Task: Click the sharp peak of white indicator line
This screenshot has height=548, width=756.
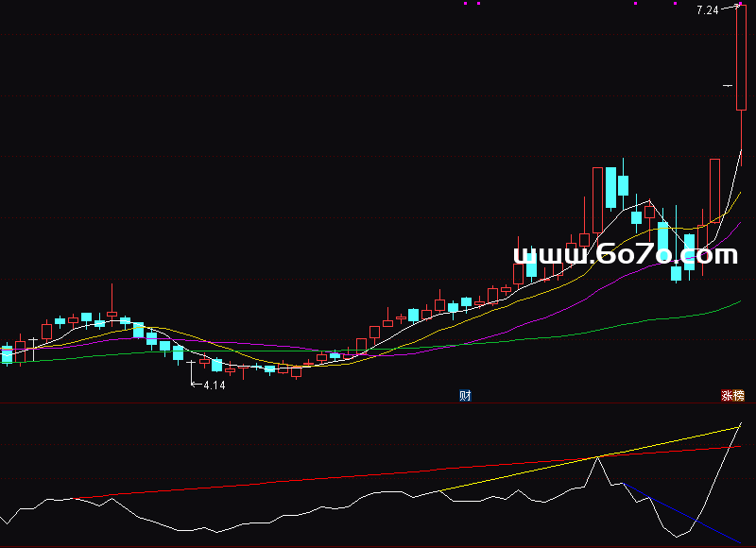Action: 596,457
